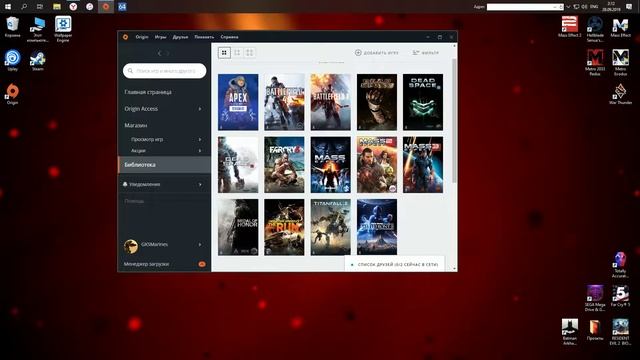Open Менеджер загрузки

147,264
